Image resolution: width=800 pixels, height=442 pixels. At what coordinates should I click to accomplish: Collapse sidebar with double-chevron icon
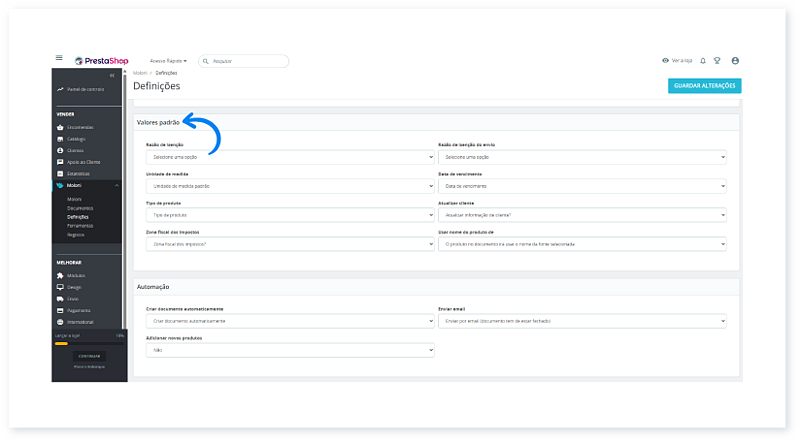pos(112,76)
